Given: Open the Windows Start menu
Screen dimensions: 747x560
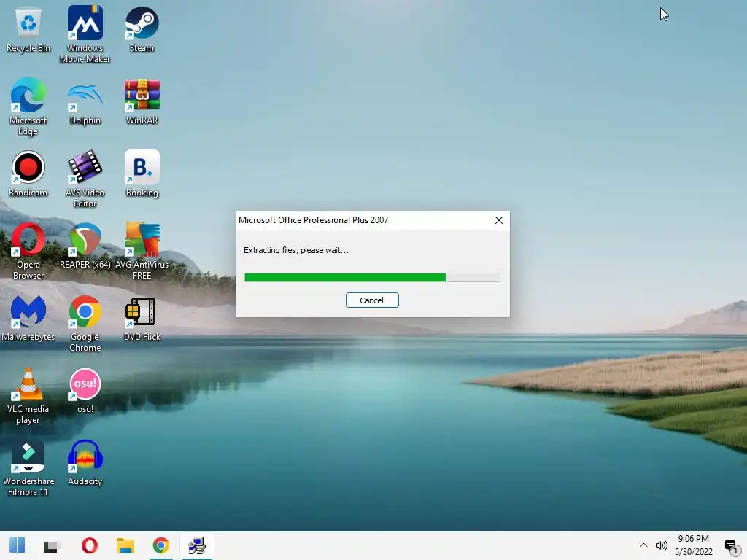Looking at the screenshot, I should coord(18,545).
